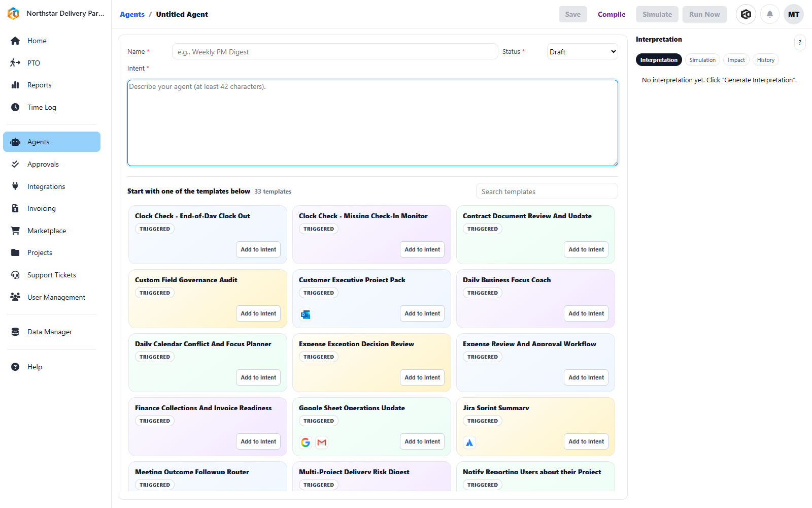812x508 pixels.
Task: Click the Run Now button
Action: click(704, 14)
